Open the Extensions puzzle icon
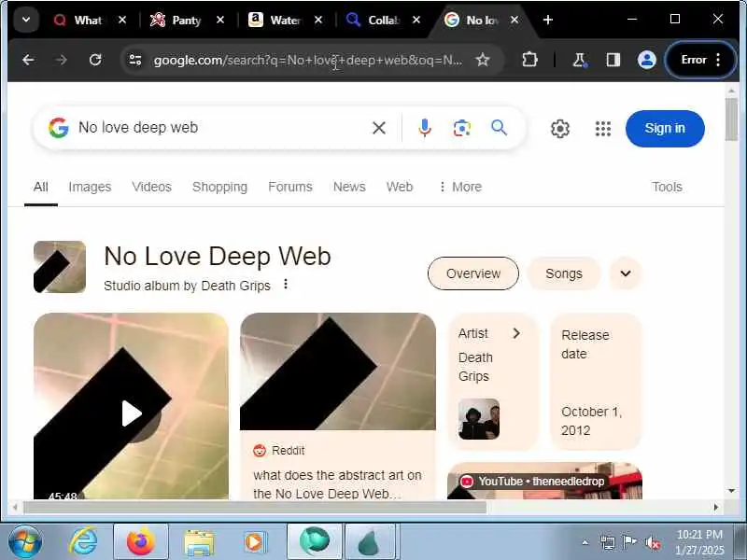Viewport: 747px width, 560px height. (x=529, y=60)
